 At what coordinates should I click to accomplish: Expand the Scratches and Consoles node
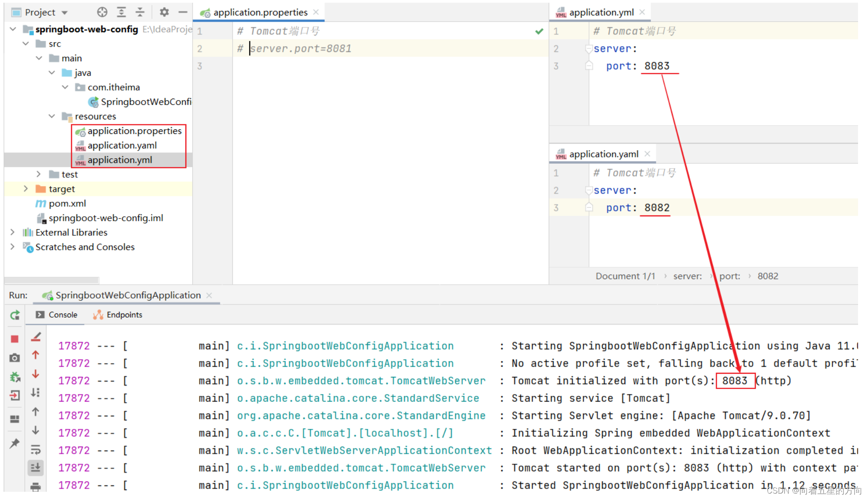point(12,247)
